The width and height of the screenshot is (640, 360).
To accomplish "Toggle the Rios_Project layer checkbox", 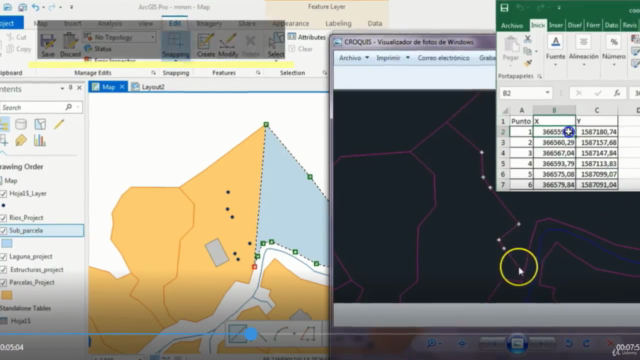I will [x=4, y=218].
